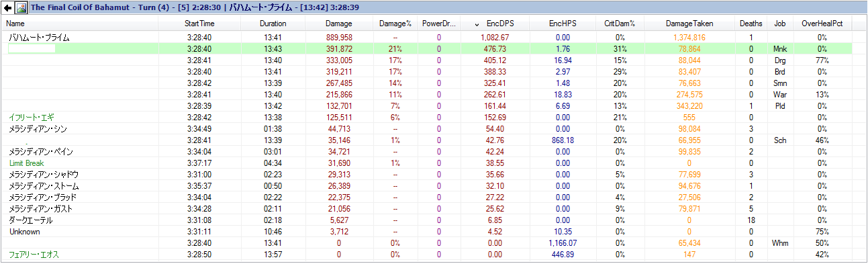Click the Job column header

(779, 24)
